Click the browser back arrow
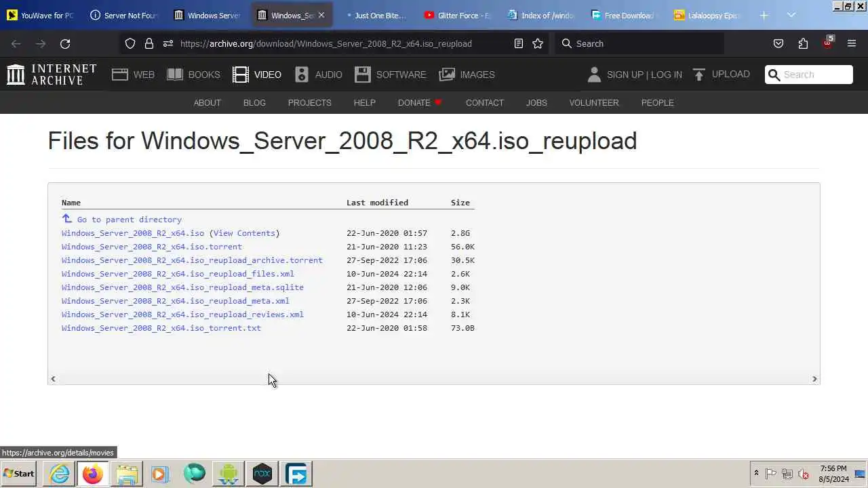The width and height of the screenshot is (868, 488). (x=16, y=43)
